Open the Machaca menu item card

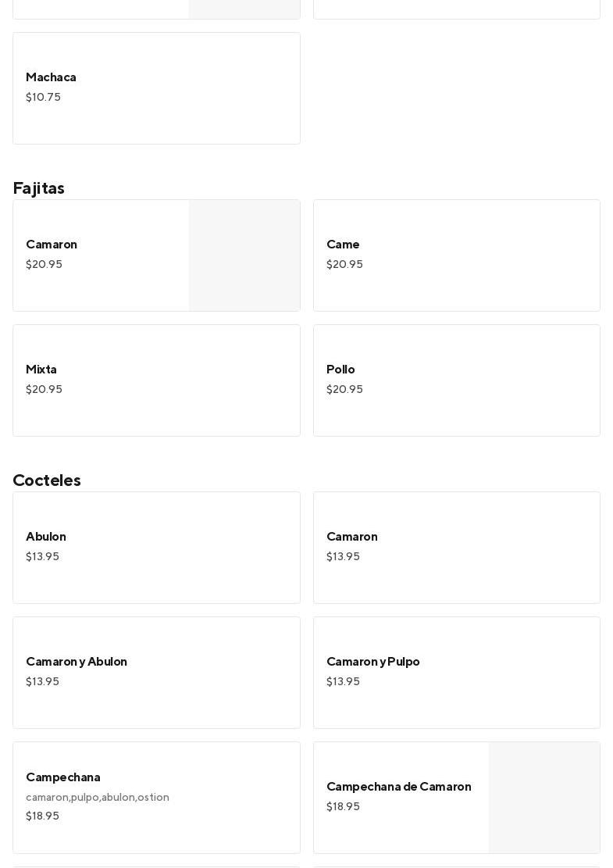[x=156, y=88]
